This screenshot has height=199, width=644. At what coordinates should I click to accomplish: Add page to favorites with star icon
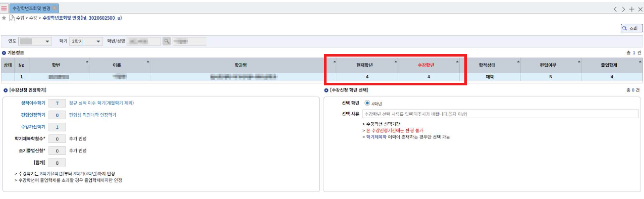coord(4,18)
